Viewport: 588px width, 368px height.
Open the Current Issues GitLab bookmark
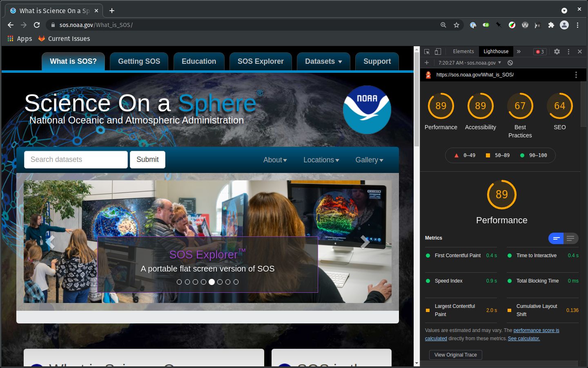coord(64,38)
